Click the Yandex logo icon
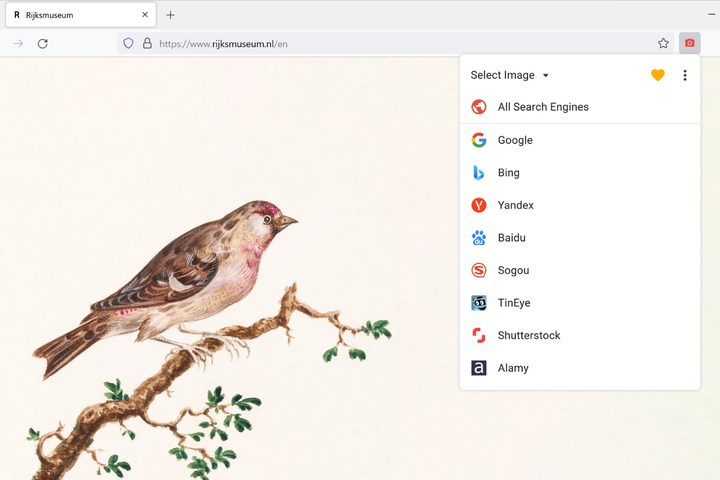Viewport: 720px width, 480px height. pyautogui.click(x=478, y=205)
